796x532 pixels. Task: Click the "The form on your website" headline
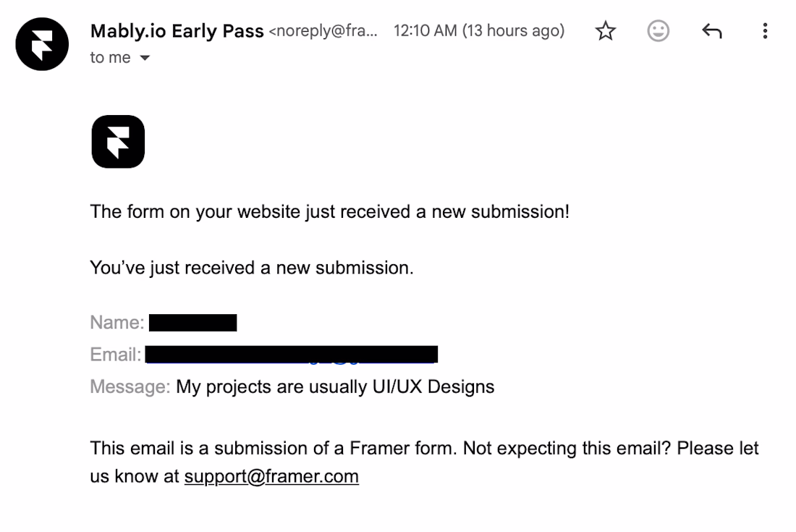329,212
